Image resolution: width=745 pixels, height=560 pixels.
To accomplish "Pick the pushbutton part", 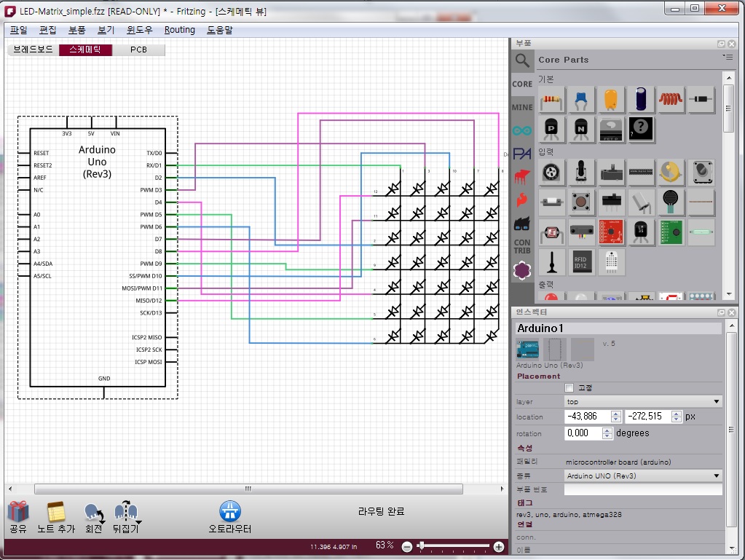I will tap(580, 202).
